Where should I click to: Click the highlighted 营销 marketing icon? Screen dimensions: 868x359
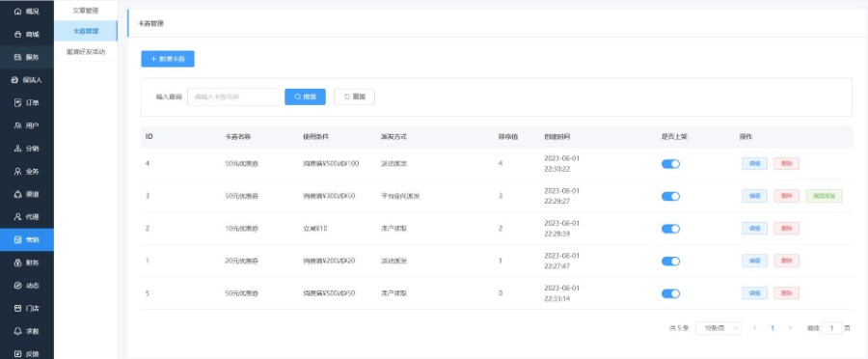17,240
